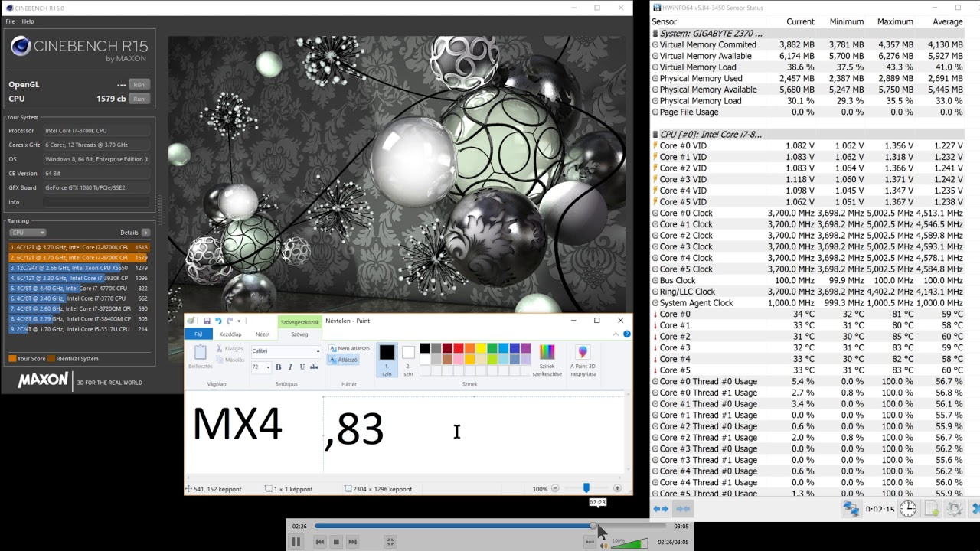The width and height of the screenshot is (980, 551).
Task: Click the video seek bar handle
Action: click(593, 526)
